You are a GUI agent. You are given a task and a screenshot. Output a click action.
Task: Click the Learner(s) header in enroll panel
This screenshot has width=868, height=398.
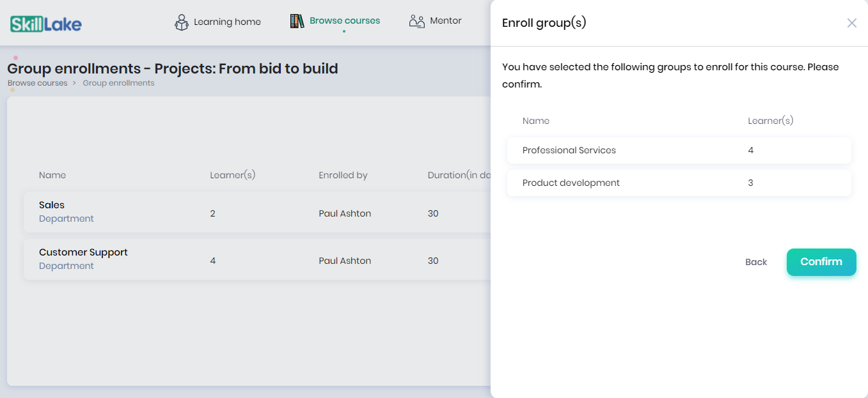tap(771, 121)
